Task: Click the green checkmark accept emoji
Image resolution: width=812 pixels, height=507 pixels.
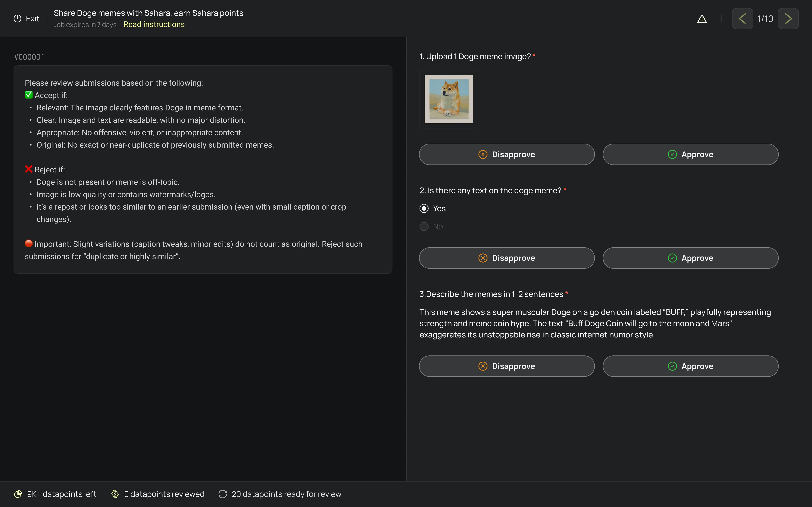Action: [29, 95]
